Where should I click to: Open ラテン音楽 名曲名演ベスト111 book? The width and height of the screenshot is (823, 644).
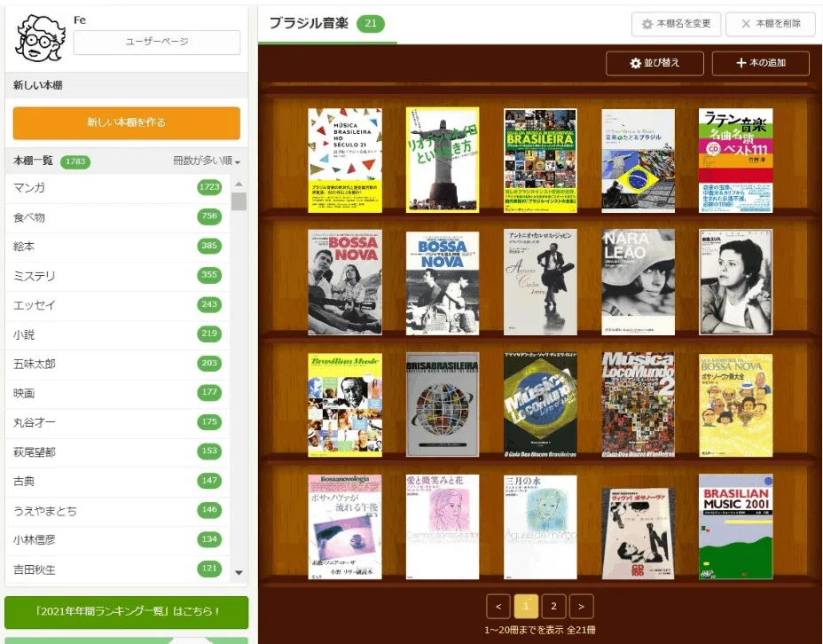coord(735,161)
